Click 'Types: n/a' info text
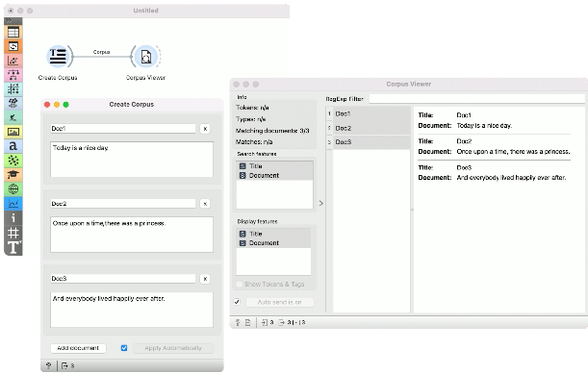 tap(251, 119)
